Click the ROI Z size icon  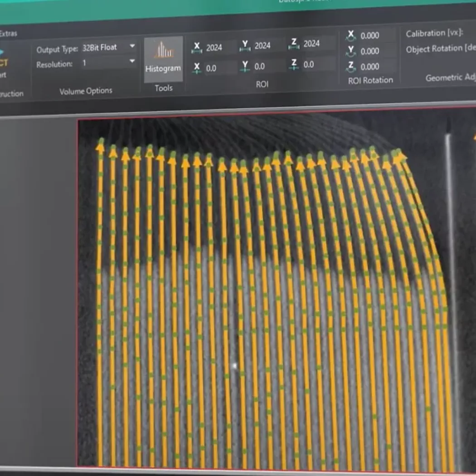[x=294, y=44]
